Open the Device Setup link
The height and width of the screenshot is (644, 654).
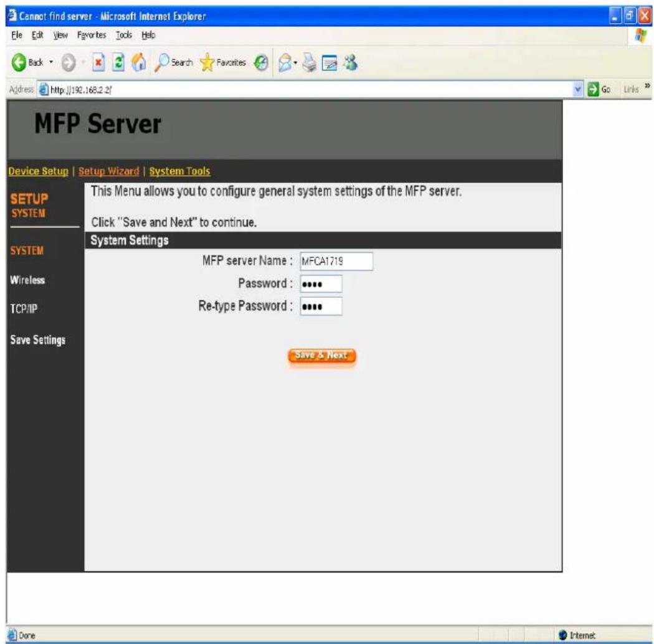[x=38, y=171]
